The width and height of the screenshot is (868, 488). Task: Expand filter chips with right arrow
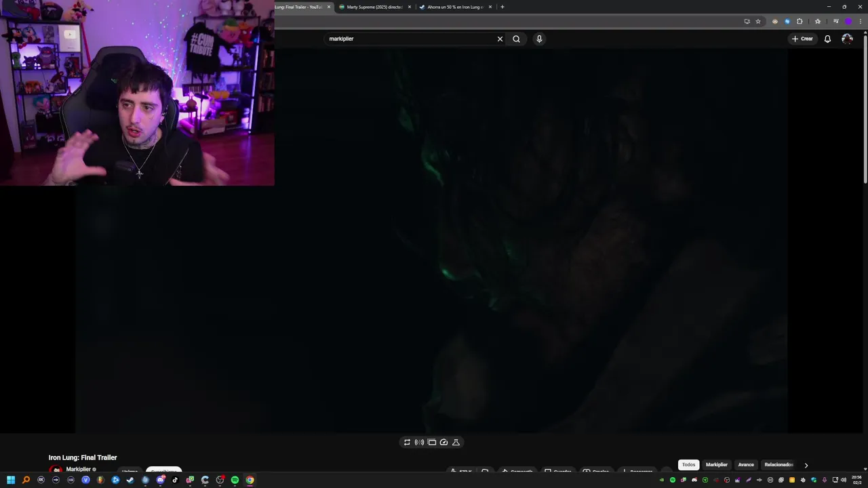806,465
